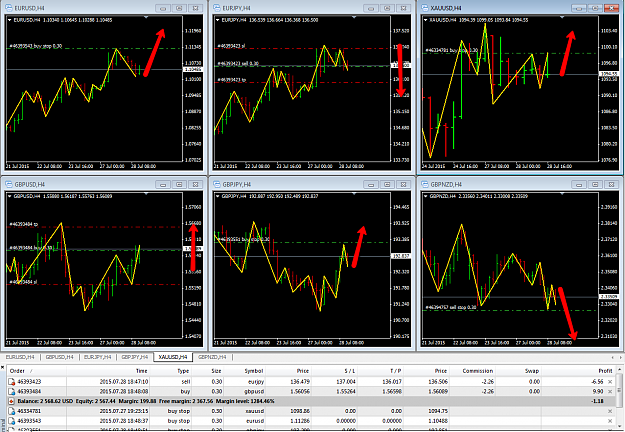
Task: Delete the eurusd buy stop order 46393543
Action: click(610, 421)
